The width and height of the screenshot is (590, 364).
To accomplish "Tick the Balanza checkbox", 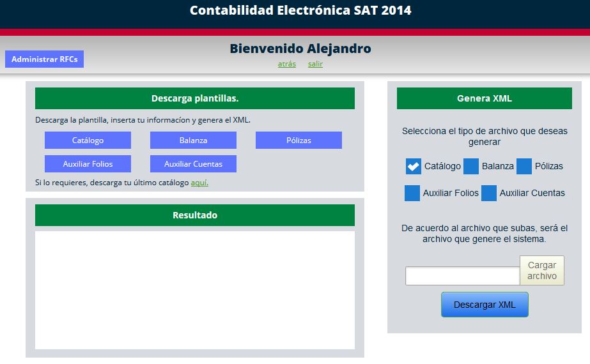I will click(470, 166).
